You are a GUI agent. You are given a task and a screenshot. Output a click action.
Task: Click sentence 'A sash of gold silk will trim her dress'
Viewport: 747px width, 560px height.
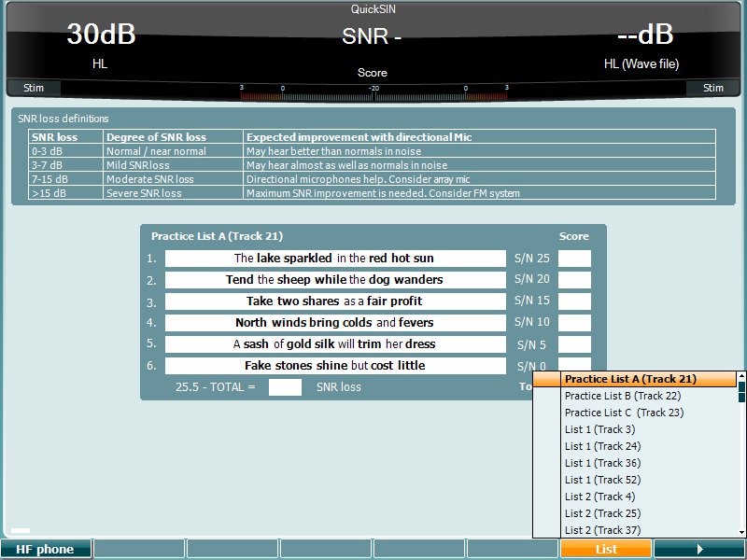[335, 344]
